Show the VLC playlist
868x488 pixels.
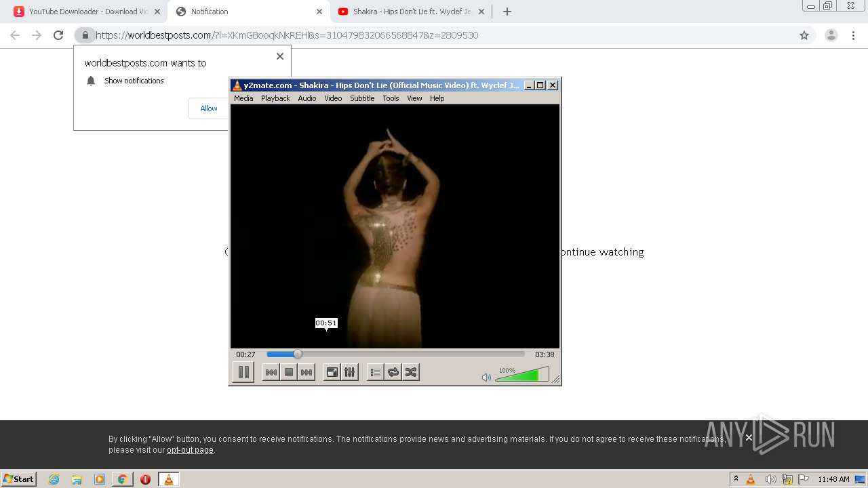[375, 372]
